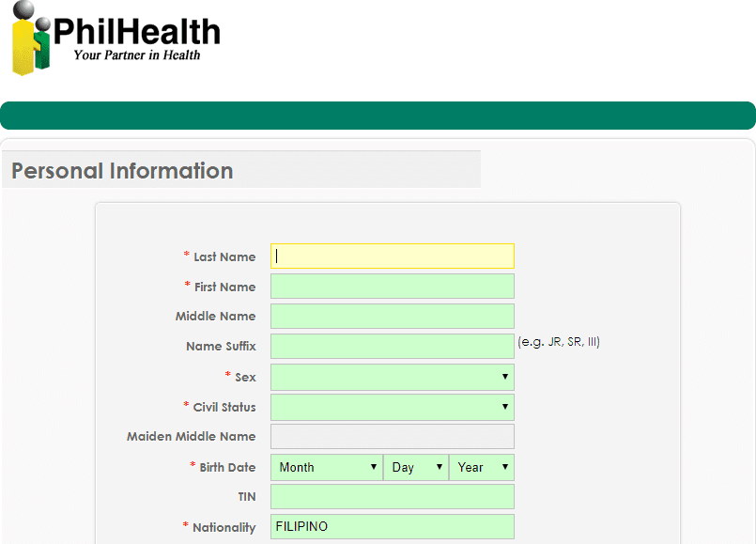
Task: Click the disabled Maiden Middle Name field
Action: (392, 436)
